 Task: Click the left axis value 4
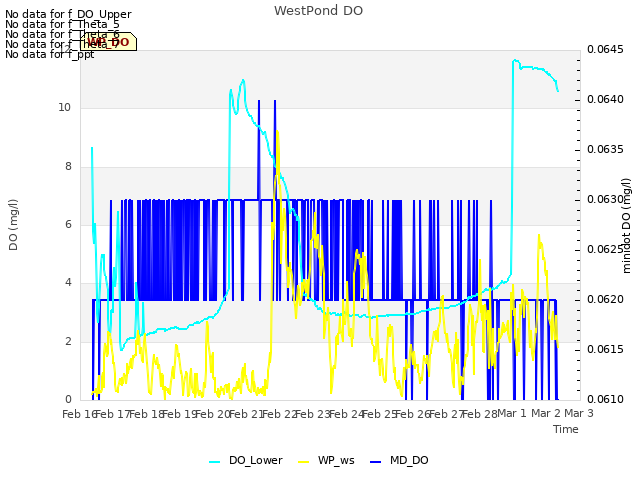pyautogui.click(x=68, y=282)
